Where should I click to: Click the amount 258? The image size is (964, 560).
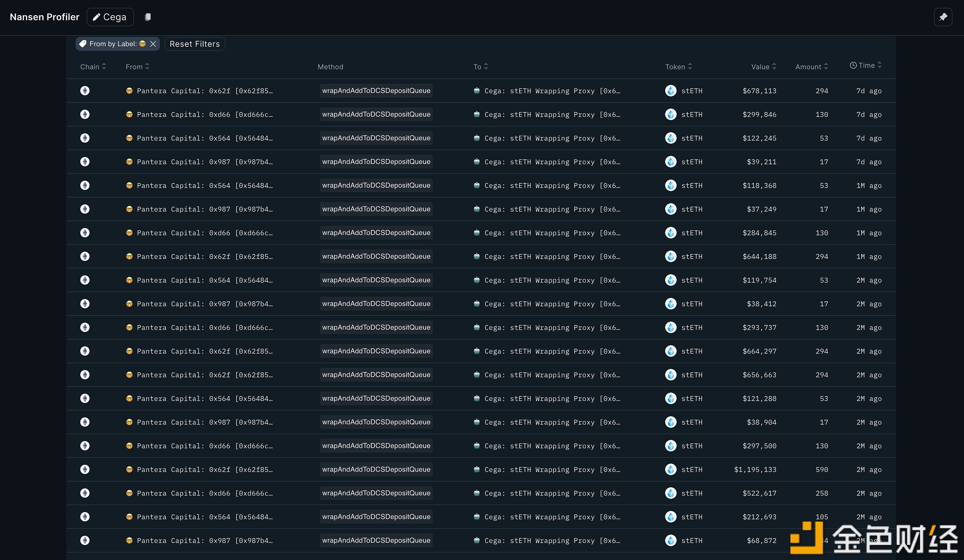[x=822, y=494]
